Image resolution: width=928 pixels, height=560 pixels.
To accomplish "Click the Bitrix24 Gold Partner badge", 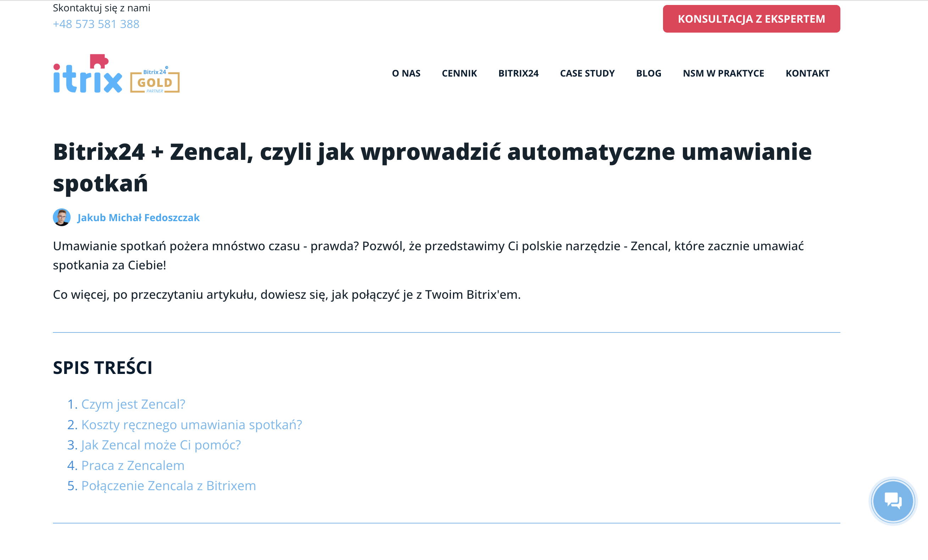I will (155, 80).
